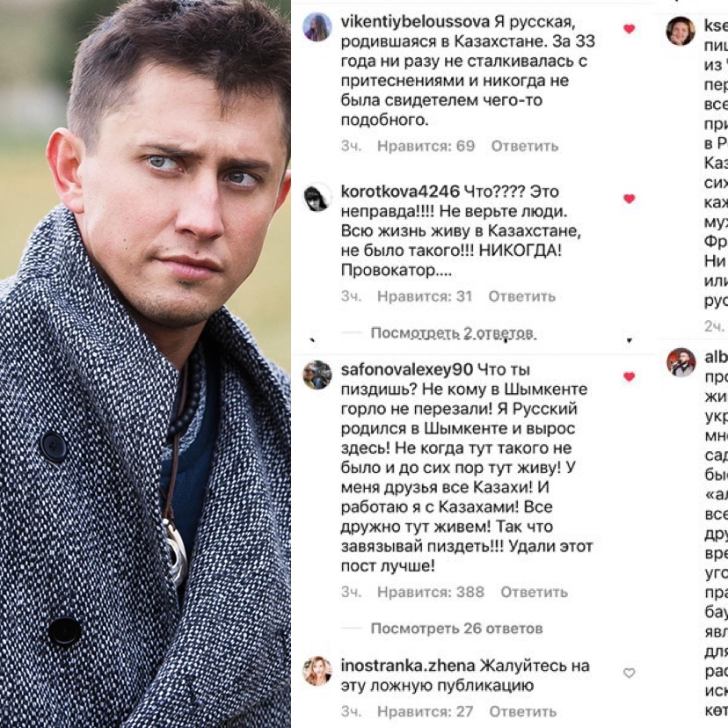The width and height of the screenshot is (728, 728).
Task: Reply to vikentiybeloussova's comment via "Ответить"
Action: [525, 146]
